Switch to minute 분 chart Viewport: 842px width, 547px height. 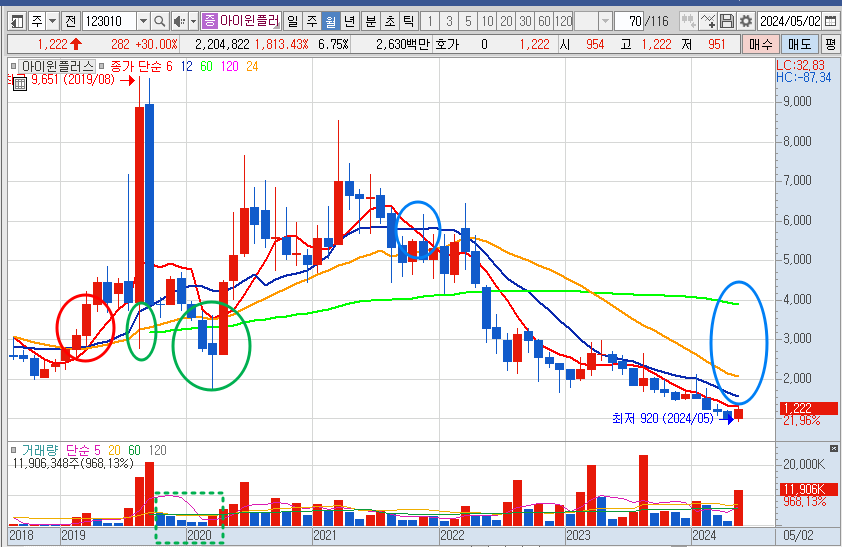pos(371,21)
